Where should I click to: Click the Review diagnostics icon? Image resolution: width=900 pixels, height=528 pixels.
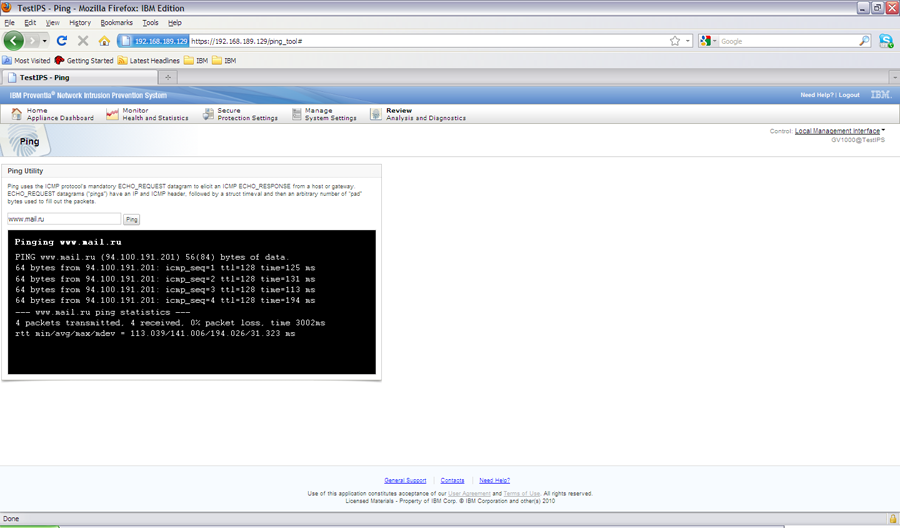click(375, 114)
